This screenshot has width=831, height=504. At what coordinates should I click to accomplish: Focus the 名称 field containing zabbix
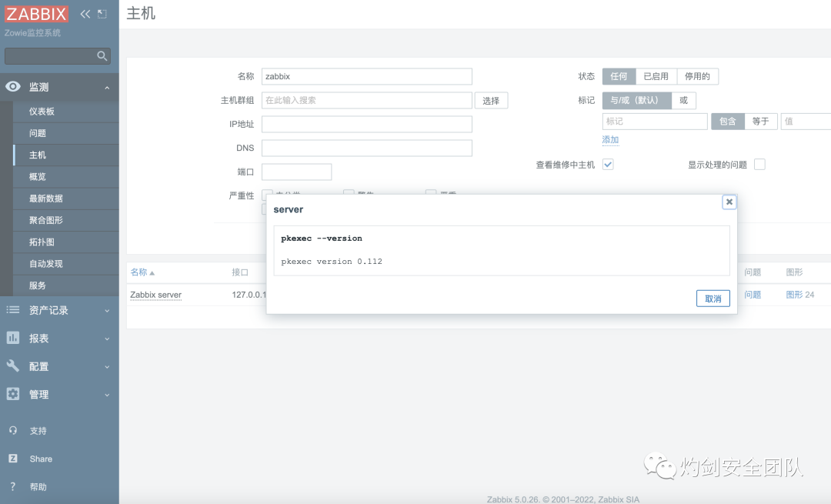click(x=367, y=76)
